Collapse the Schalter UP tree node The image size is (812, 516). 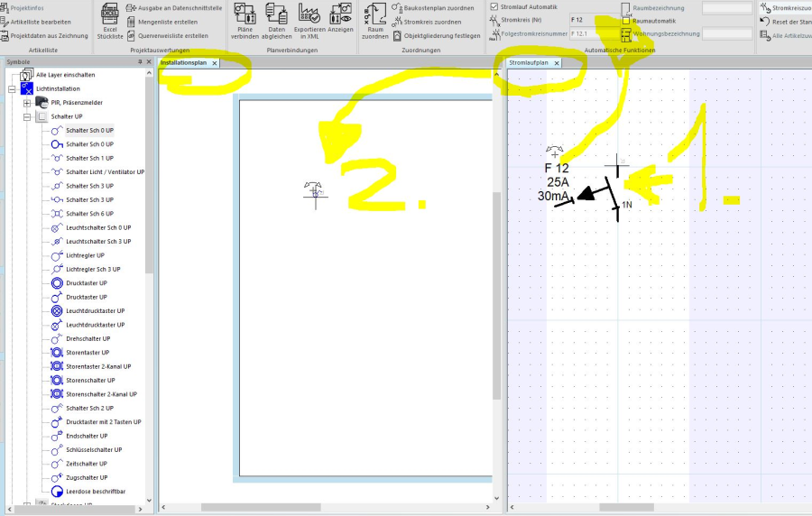[27, 117]
